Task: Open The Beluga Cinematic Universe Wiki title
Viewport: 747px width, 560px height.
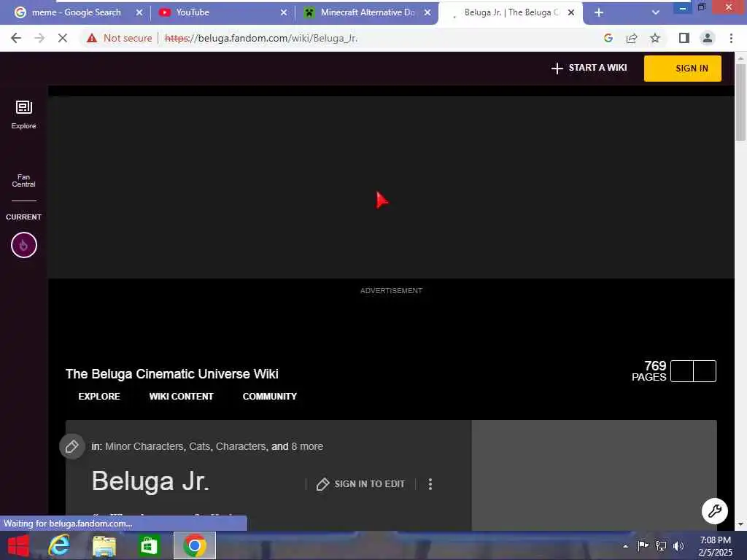Action: click(172, 374)
